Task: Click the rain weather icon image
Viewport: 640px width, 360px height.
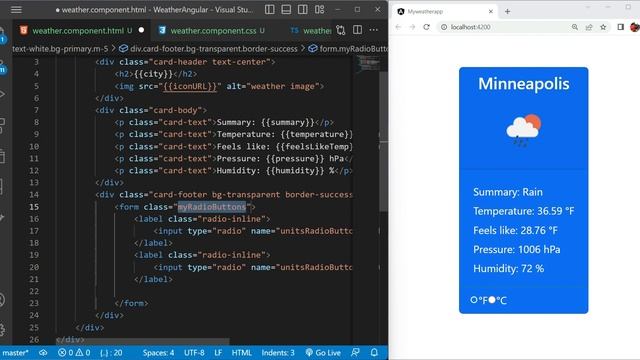Action: tap(524, 130)
